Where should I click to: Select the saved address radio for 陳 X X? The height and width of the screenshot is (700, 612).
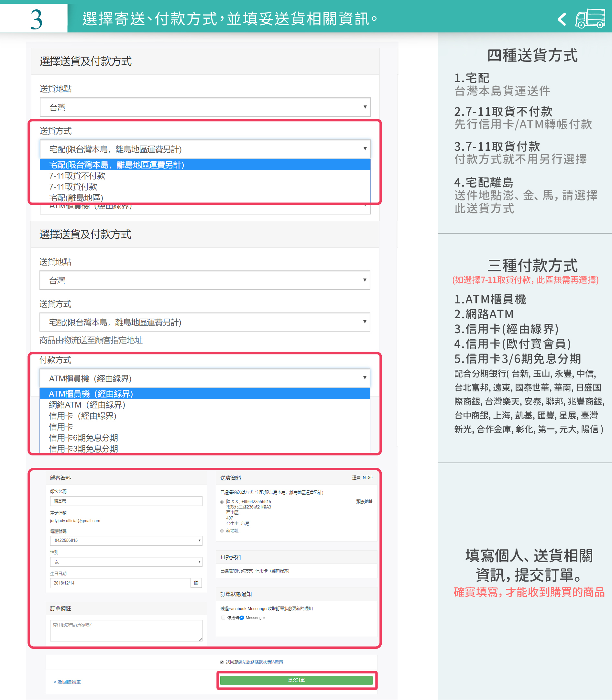click(x=222, y=502)
